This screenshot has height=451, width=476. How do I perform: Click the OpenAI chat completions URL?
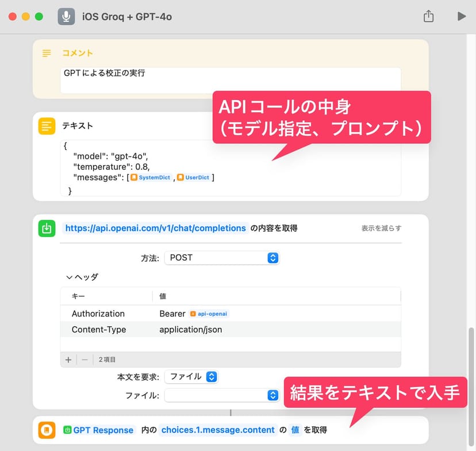coord(155,228)
